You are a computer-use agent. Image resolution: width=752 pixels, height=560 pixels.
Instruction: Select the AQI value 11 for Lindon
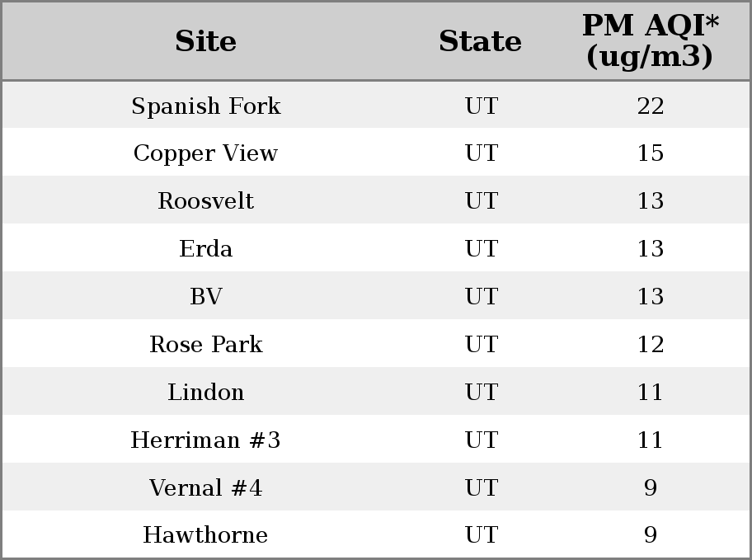coord(651,392)
